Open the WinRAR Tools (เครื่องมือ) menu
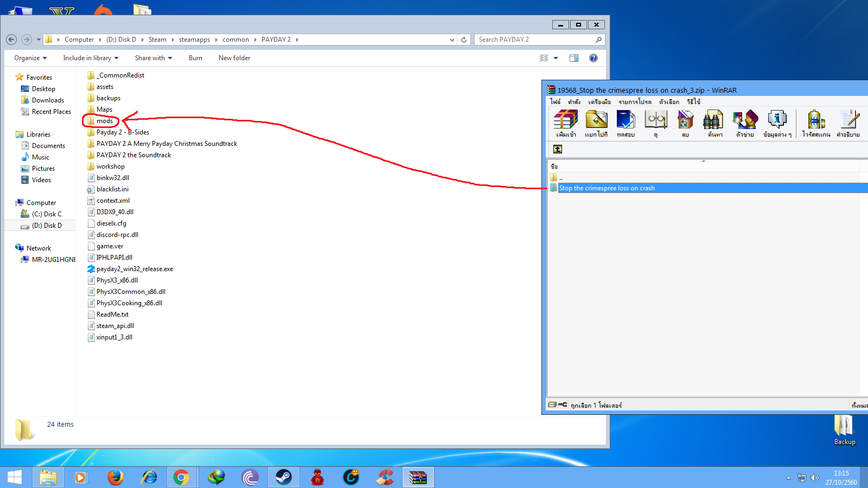 (x=599, y=101)
